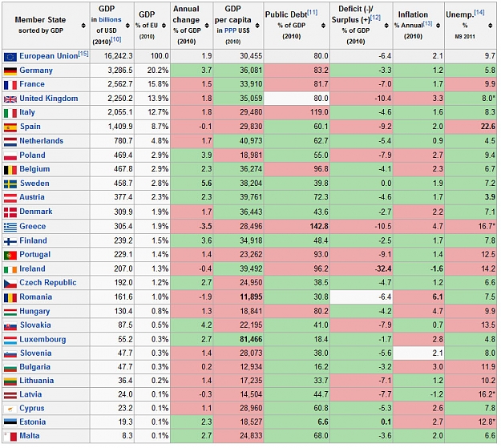This screenshot has height=448, width=501.
Task: Open the Germany country link
Action: point(36,71)
